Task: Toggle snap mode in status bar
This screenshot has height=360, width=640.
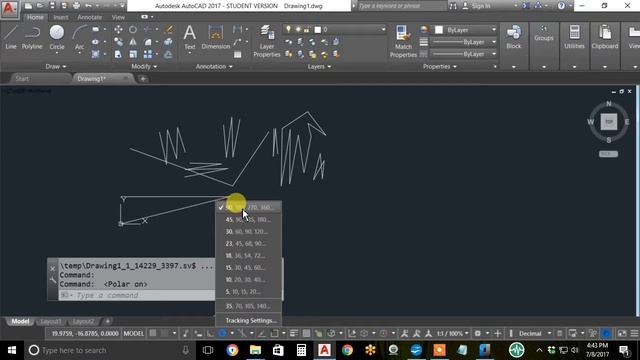Action: 164,333
